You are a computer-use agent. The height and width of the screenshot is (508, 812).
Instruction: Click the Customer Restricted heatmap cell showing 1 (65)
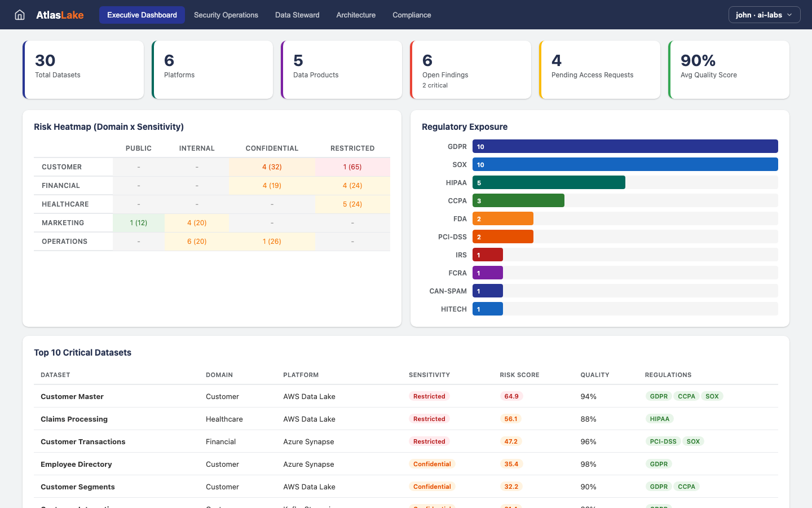tap(352, 167)
